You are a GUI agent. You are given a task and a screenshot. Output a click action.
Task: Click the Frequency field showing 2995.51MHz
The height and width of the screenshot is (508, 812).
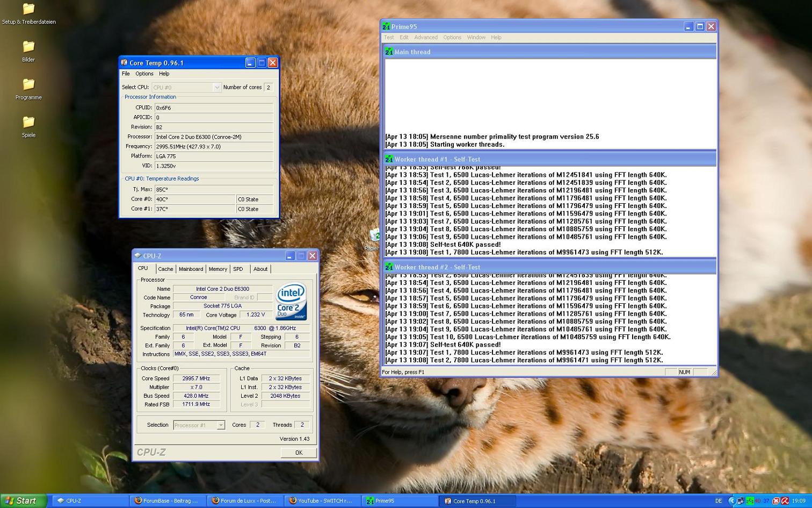pyautogui.click(x=214, y=146)
